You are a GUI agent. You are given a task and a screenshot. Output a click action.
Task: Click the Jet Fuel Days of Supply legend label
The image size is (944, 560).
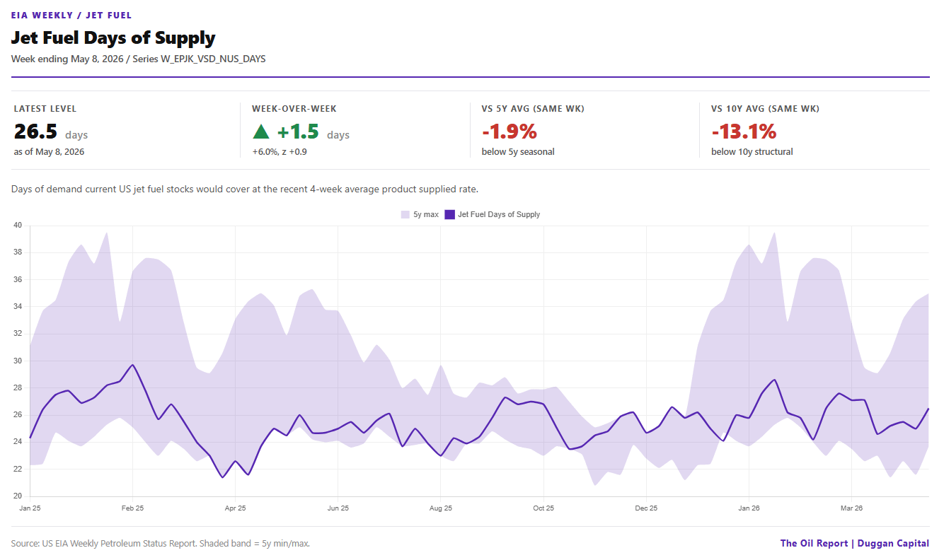(499, 214)
